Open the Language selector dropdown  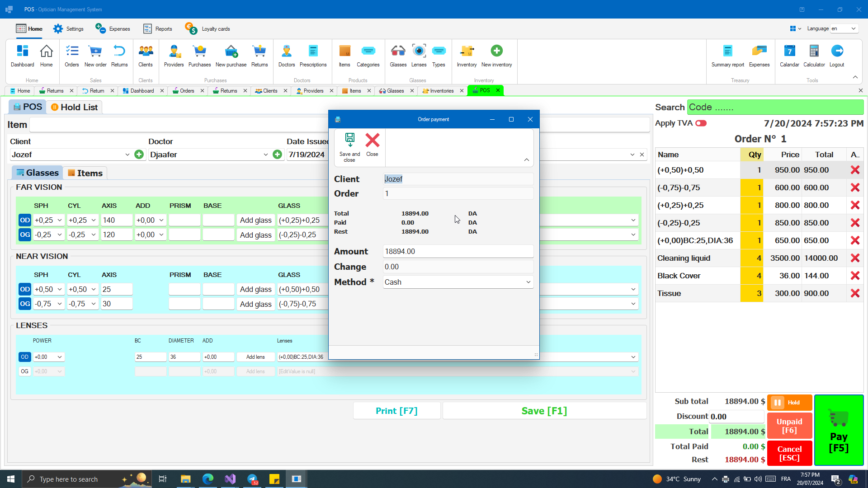[x=844, y=28]
